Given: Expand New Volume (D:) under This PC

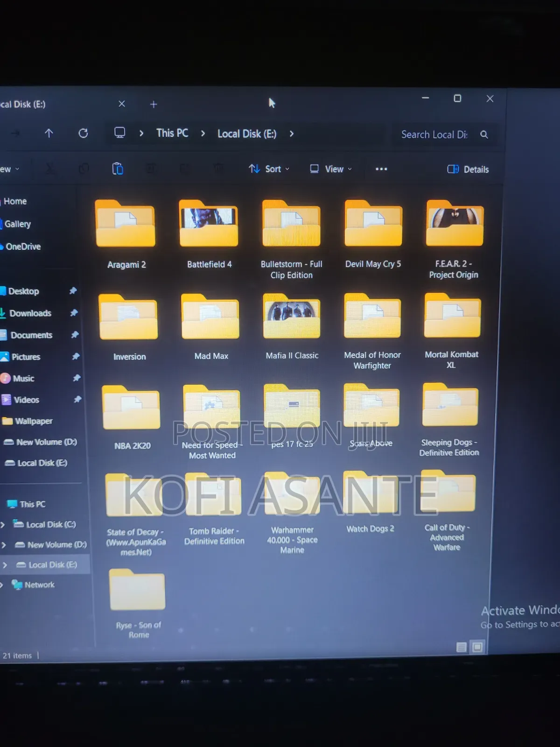Looking at the screenshot, I should (4, 545).
